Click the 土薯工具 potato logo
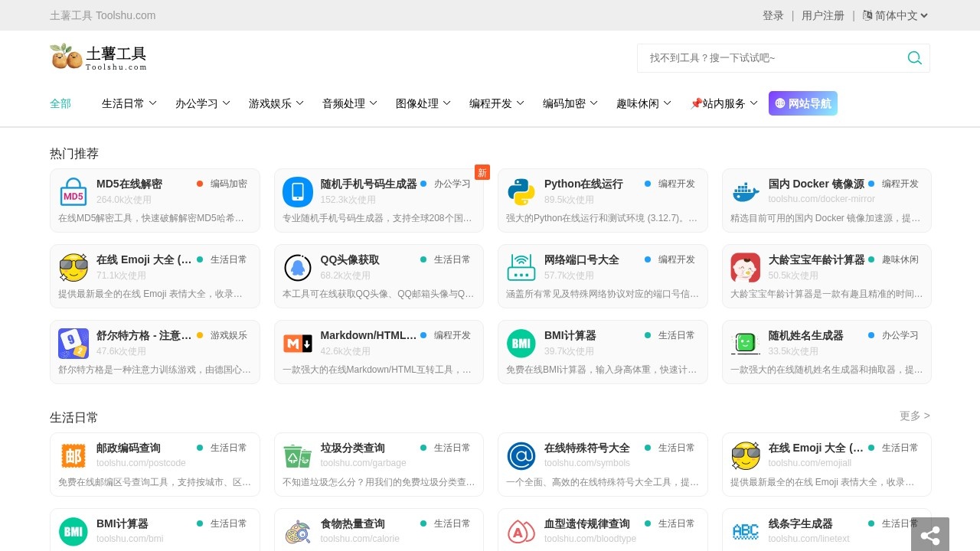 pyautogui.click(x=98, y=57)
